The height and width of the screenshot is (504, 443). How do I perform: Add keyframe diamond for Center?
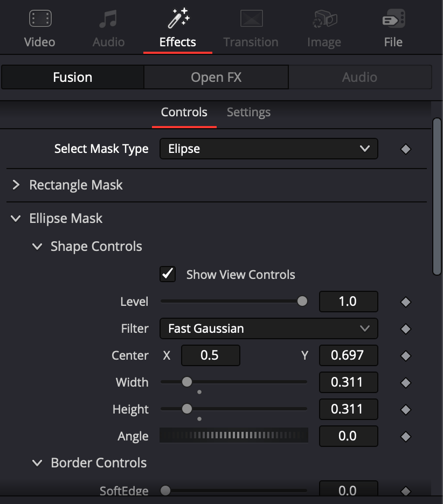point(405,356)
